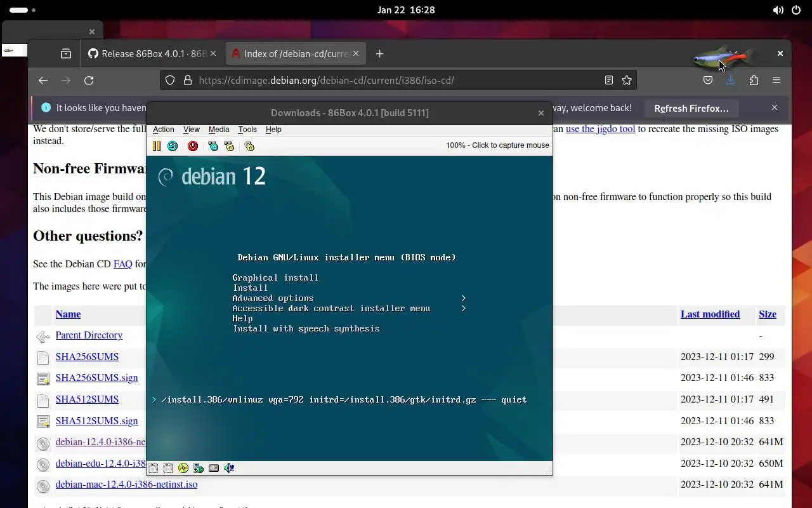
Task: Open GNOME Activities overview
Action: click(23, 10)
